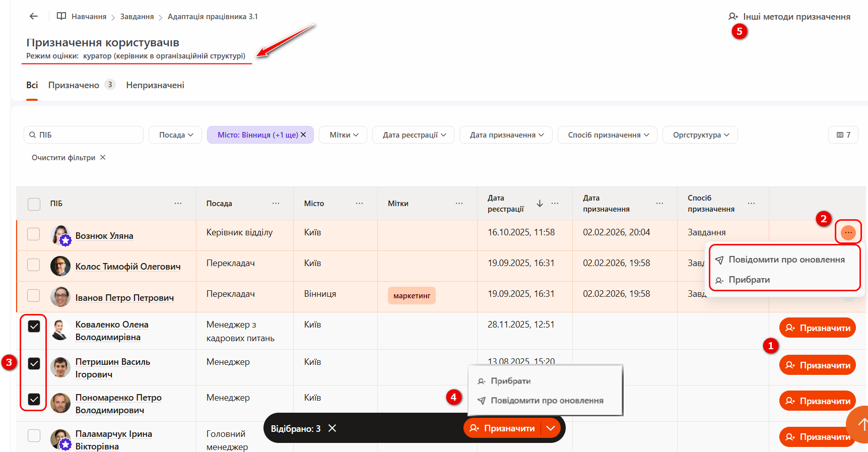
Task: Open ПІБ column options dots
Action: (x=178, y=204)
